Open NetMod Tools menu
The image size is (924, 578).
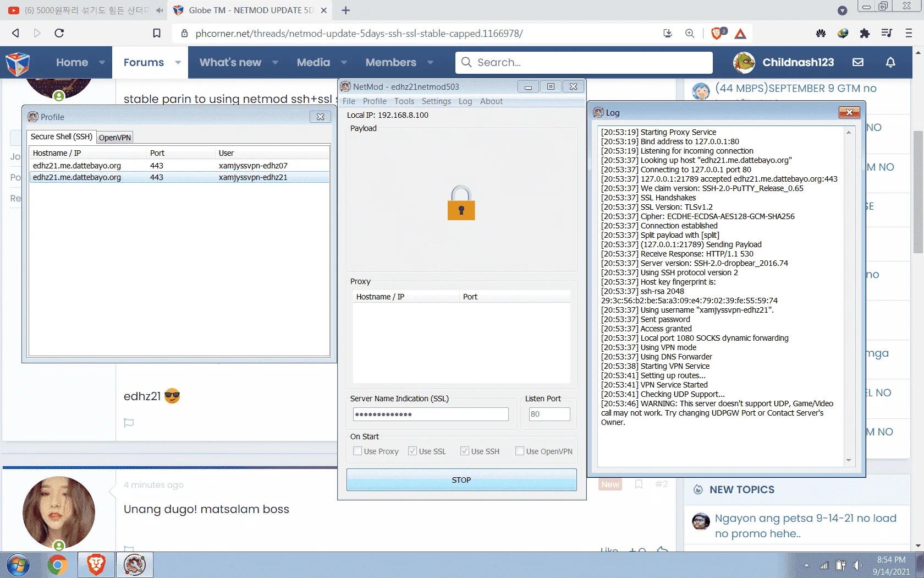click(404, 101)
